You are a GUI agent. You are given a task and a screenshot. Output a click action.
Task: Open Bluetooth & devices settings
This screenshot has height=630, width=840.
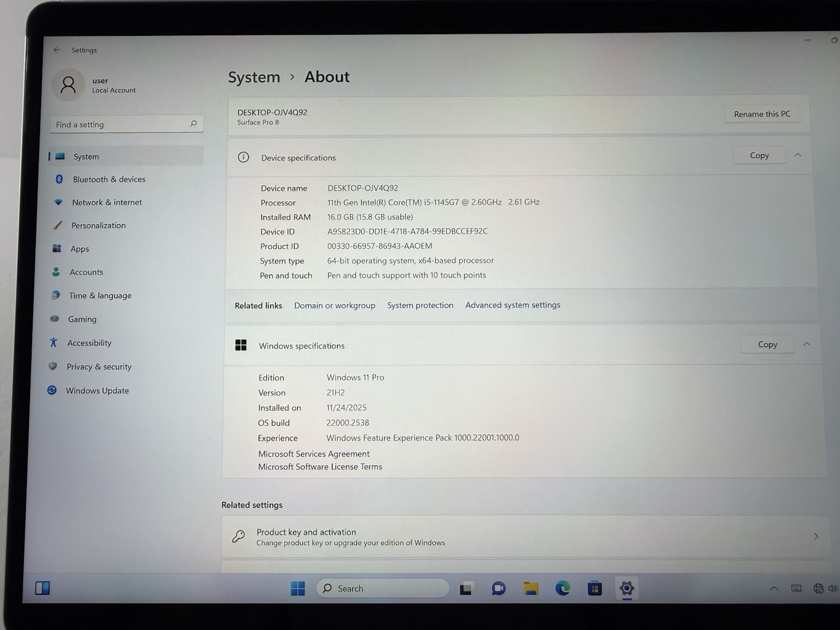pos(109,179)
